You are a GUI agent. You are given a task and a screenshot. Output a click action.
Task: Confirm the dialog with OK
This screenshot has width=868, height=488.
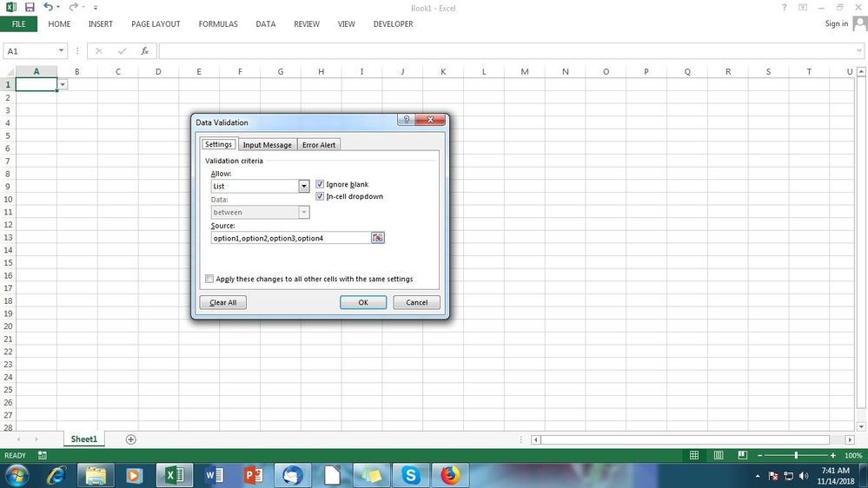363,303
